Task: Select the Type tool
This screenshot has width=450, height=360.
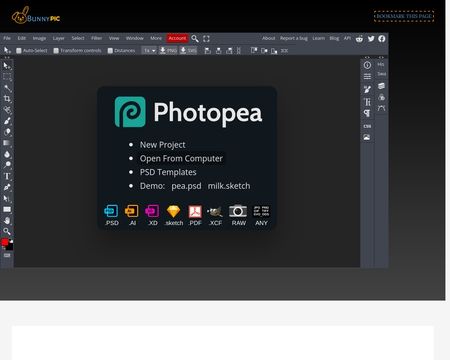Action: coord(7,176)
